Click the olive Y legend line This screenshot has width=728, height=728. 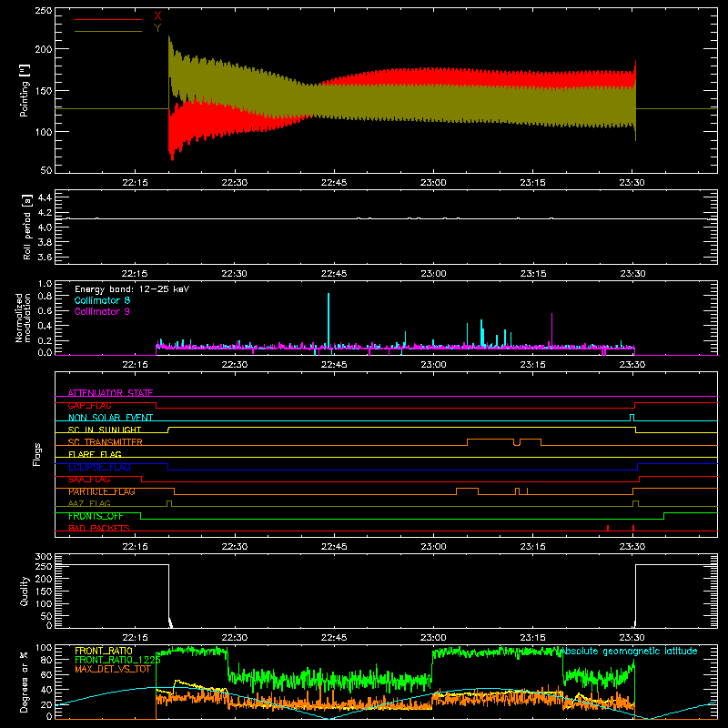108,32
